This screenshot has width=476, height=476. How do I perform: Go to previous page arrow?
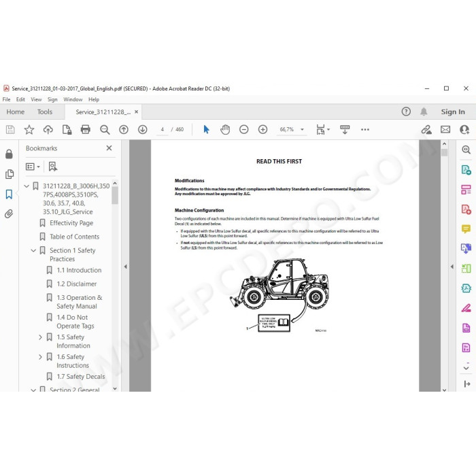(124, 130)
